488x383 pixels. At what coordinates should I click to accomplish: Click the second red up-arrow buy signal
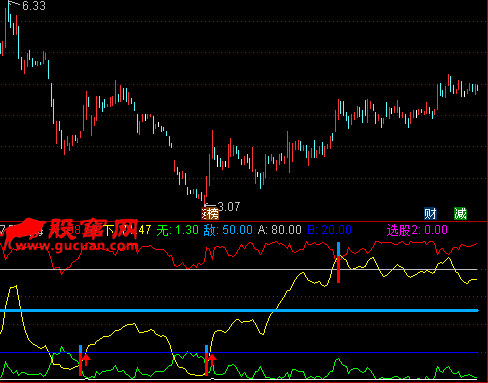212,360
